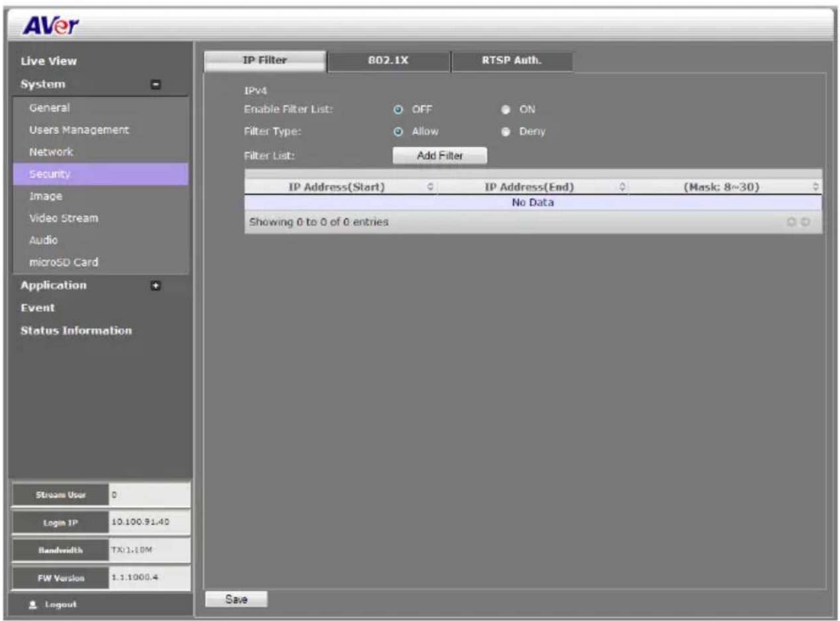Open Users Management

pos(78,129)
